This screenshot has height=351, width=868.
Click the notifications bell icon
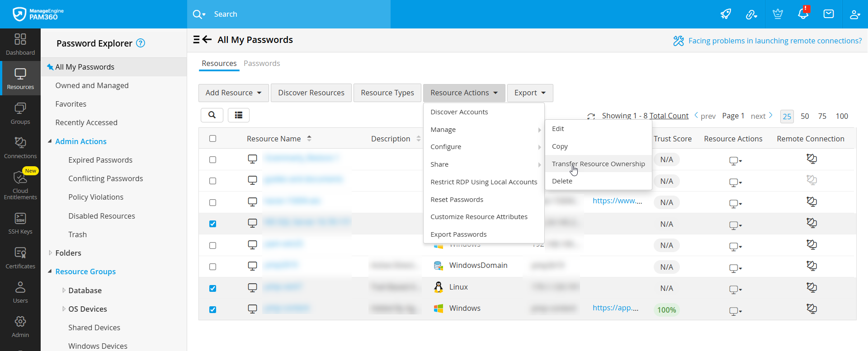[803, 14]
